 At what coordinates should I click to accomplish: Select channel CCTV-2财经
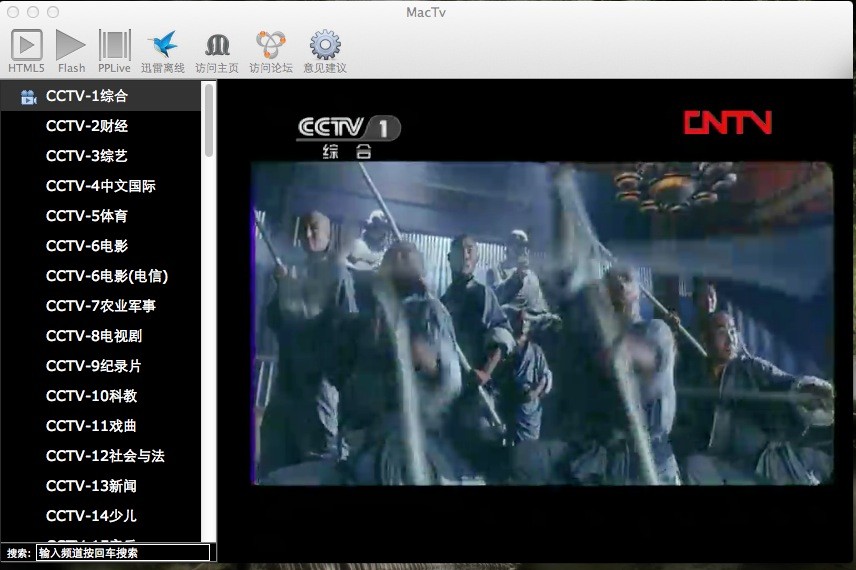point(87,126)
